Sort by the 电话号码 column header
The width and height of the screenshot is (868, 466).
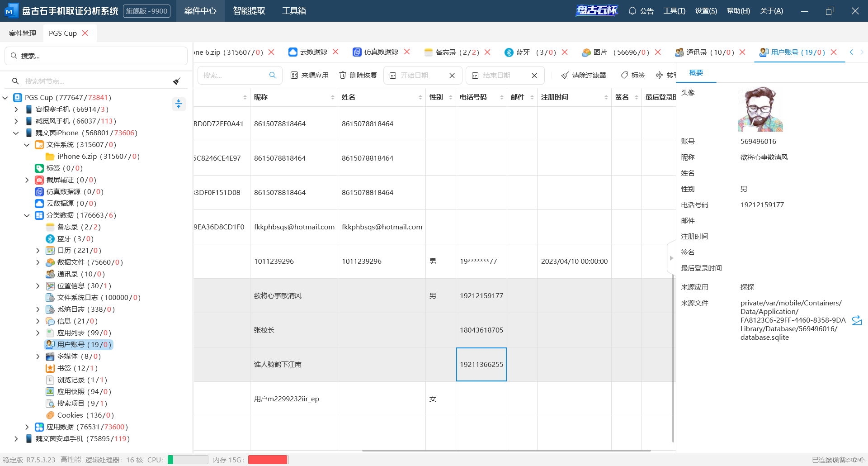click(481, 97)
